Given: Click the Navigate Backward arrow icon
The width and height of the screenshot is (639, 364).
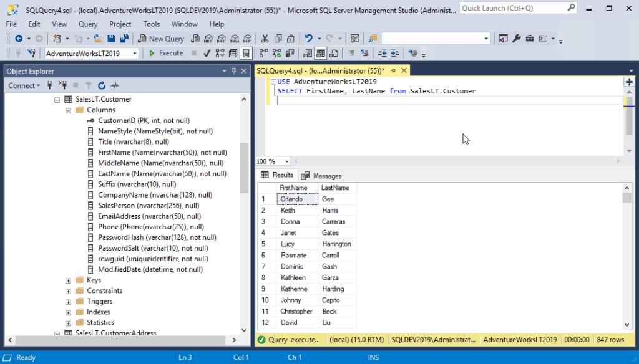Looking at the screenshot, I should [19, 39].
